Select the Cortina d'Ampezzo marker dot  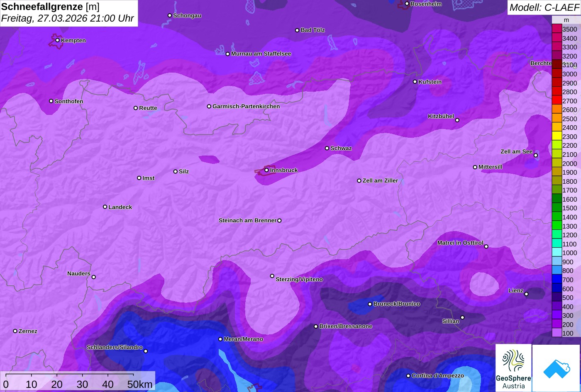(408, 376)
